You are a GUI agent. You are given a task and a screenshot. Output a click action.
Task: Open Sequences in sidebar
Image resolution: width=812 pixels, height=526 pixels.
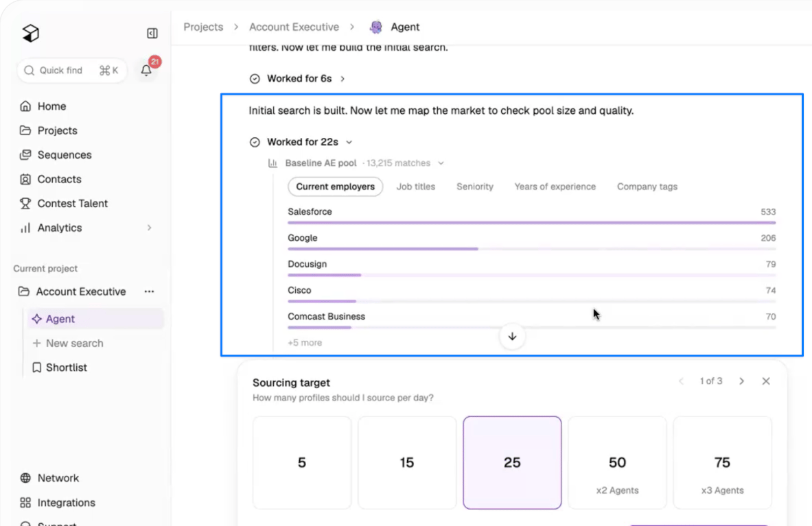(65, 154)
